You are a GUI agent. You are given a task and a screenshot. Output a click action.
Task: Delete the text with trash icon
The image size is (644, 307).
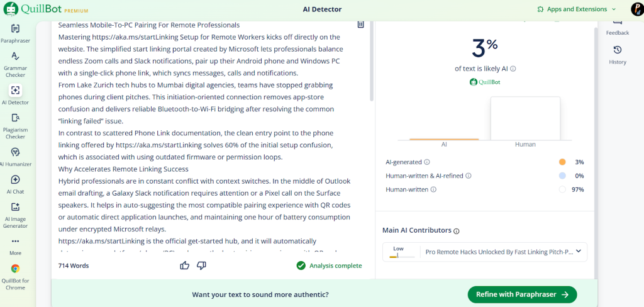click(x=360, y=25)
